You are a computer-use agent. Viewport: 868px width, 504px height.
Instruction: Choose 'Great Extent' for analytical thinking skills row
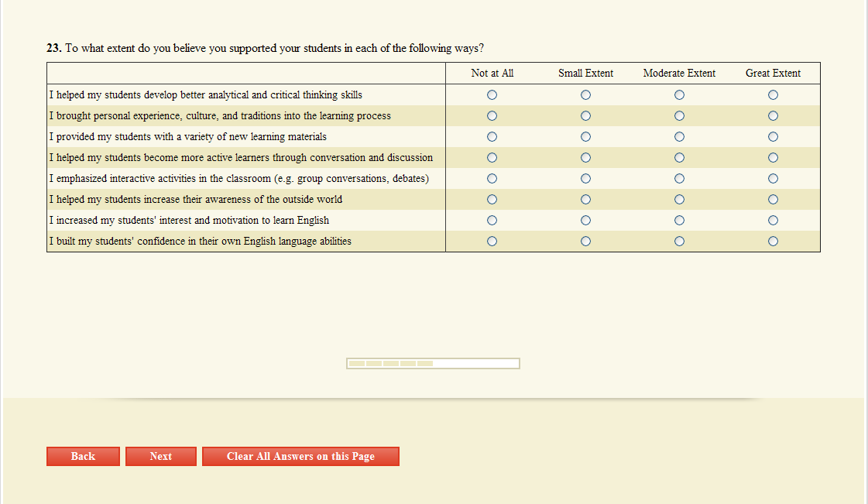coord(773,95)
